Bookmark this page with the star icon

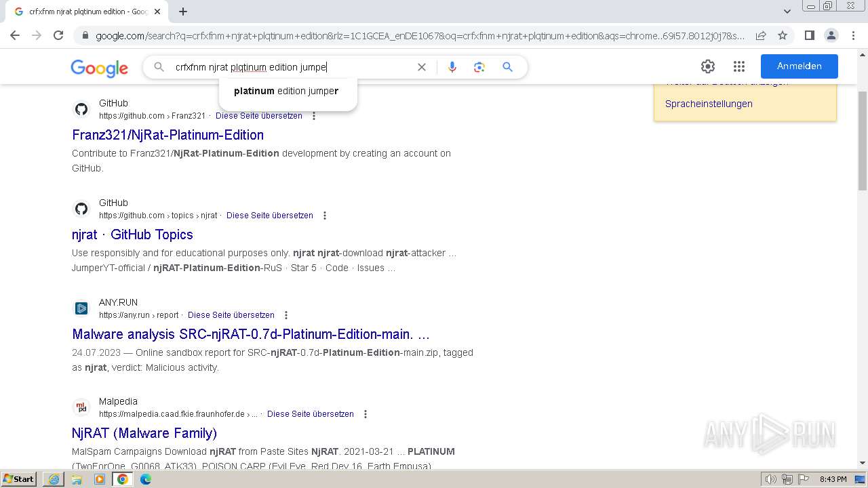[783, 35]
